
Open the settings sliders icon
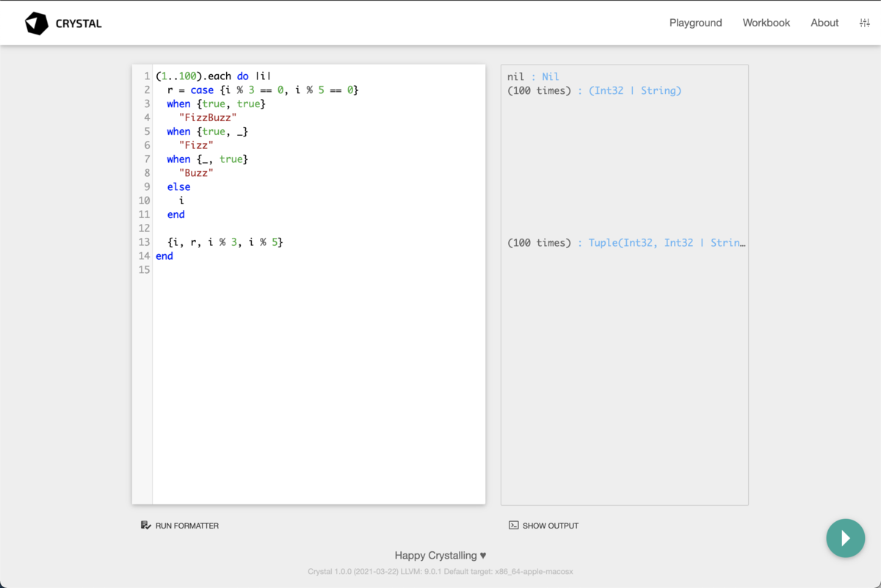864,23
